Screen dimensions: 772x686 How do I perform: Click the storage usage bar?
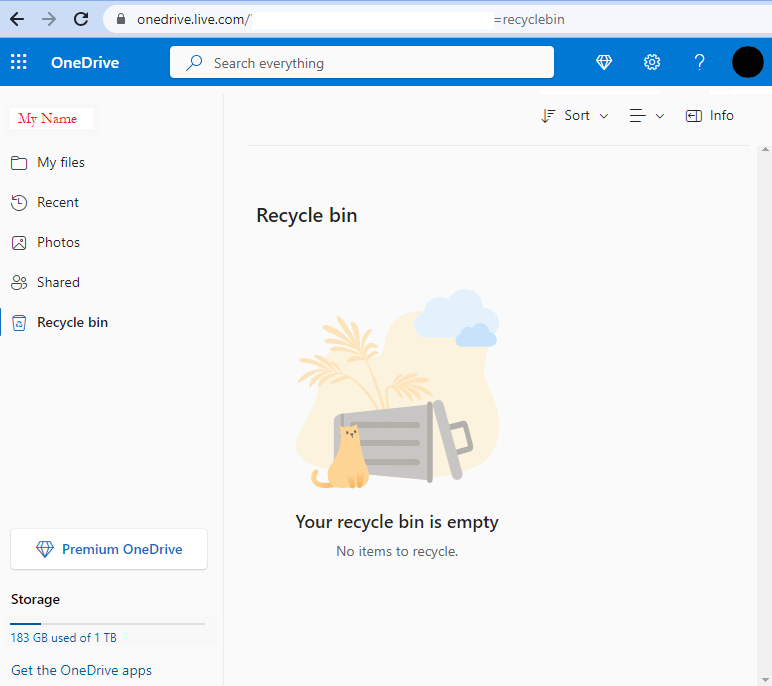point(107,624)
